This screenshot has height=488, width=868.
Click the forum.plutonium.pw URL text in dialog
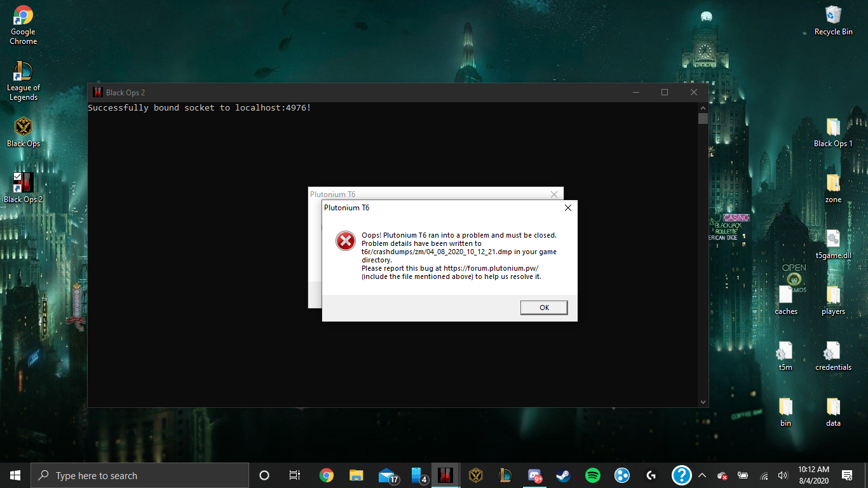click(x=491, y=268)
